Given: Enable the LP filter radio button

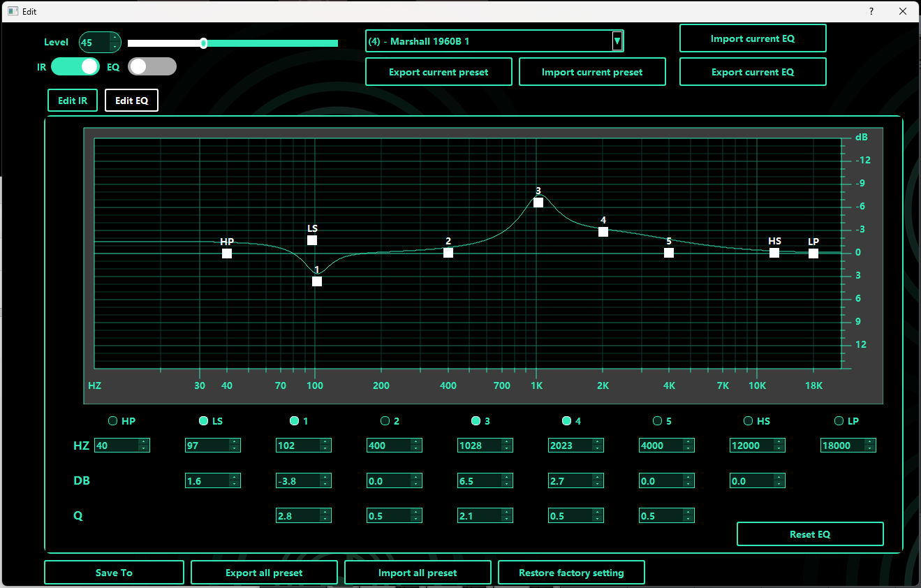Looking at the screenshot, I should (839, 421).
